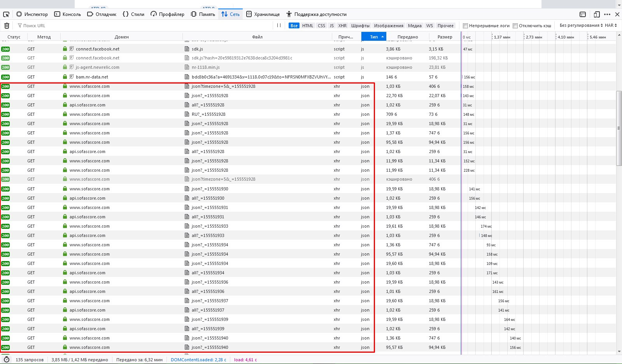Screen dimensions: 622x364
Task: Open the Accessibility tab
Action: [316, 14]
